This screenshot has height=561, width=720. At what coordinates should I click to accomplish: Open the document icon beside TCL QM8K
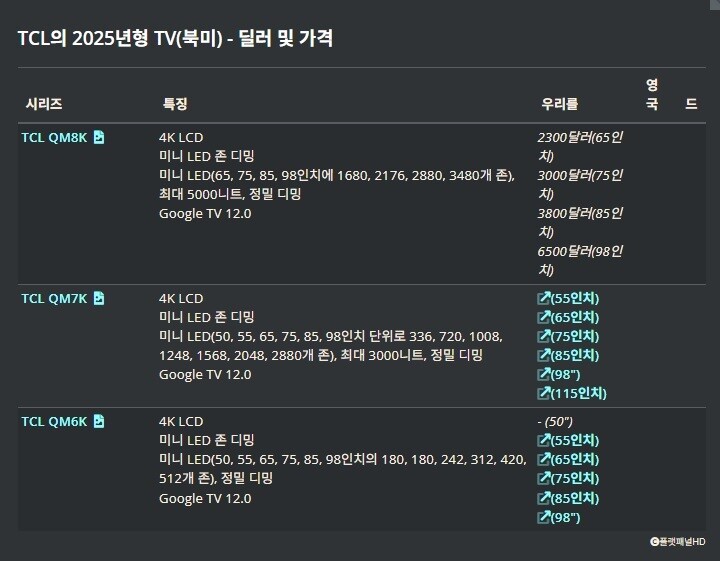click(x=99, y=137)
